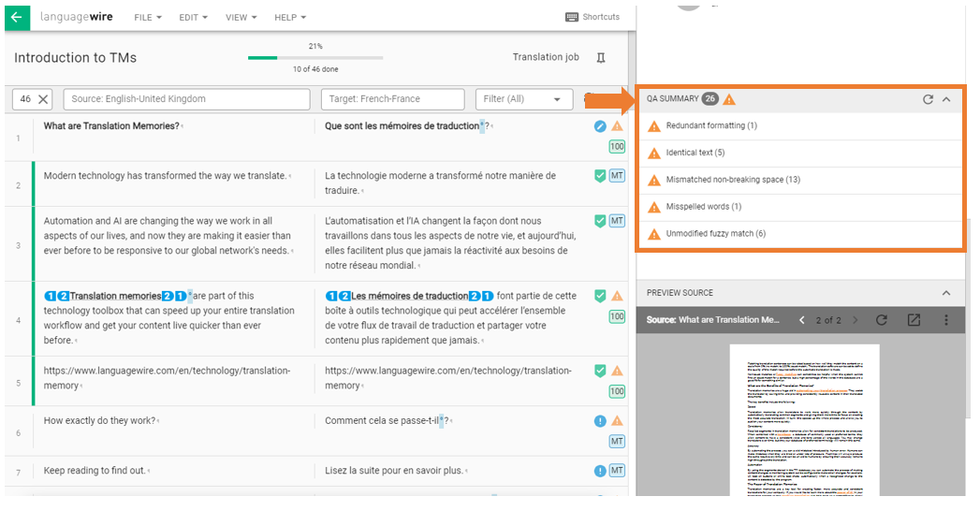Toggle confirmed checkmark on segment 5
The image size is (980, 511).
tap(600, 371)
